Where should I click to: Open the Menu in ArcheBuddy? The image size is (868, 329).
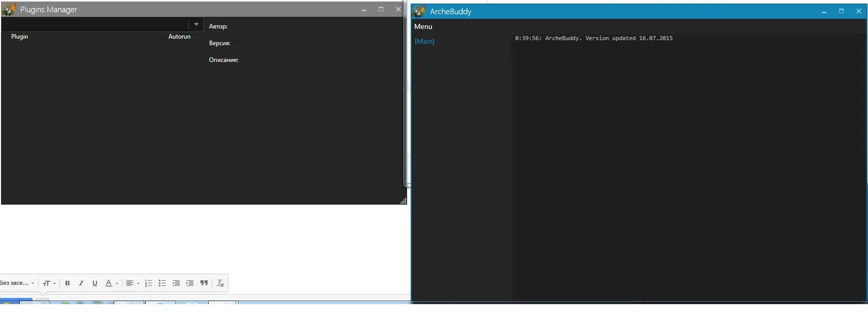click(x=423, y=26)
